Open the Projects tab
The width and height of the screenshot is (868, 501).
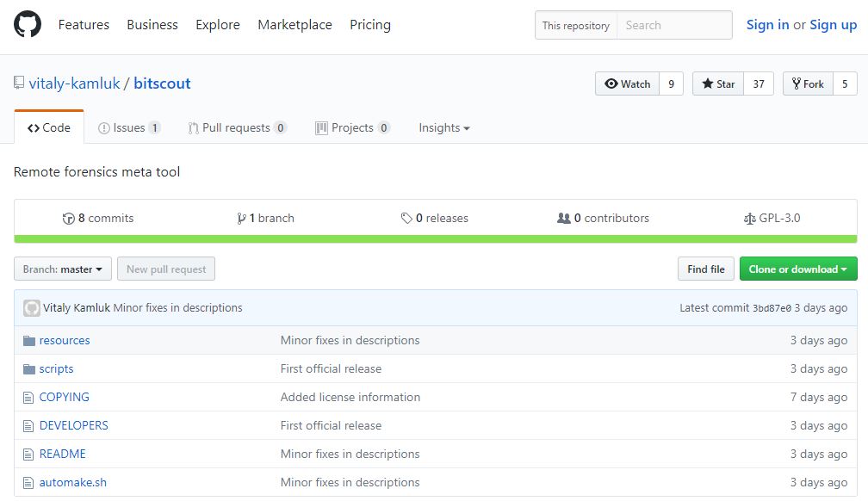pyautogui.click(x=353, y=128)
